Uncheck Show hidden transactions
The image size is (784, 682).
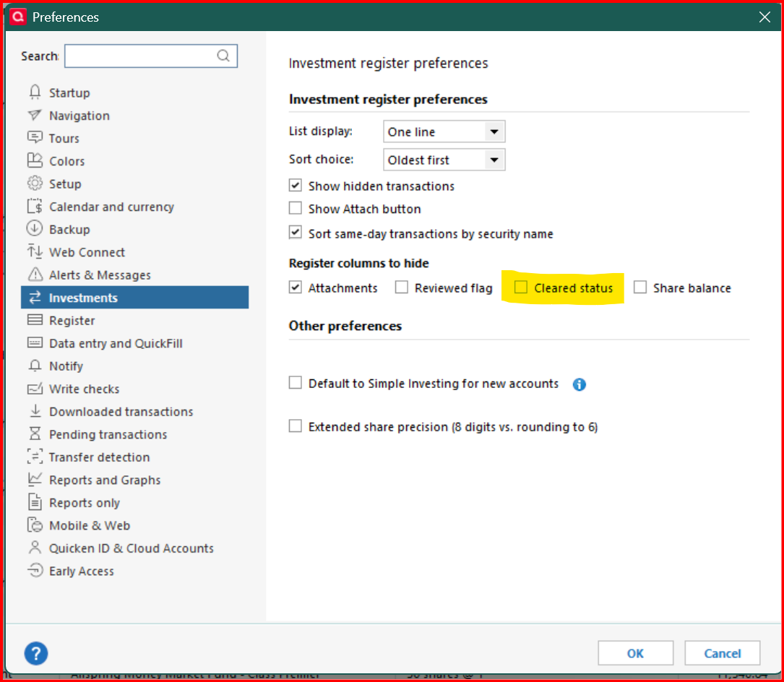coord(296,186)
